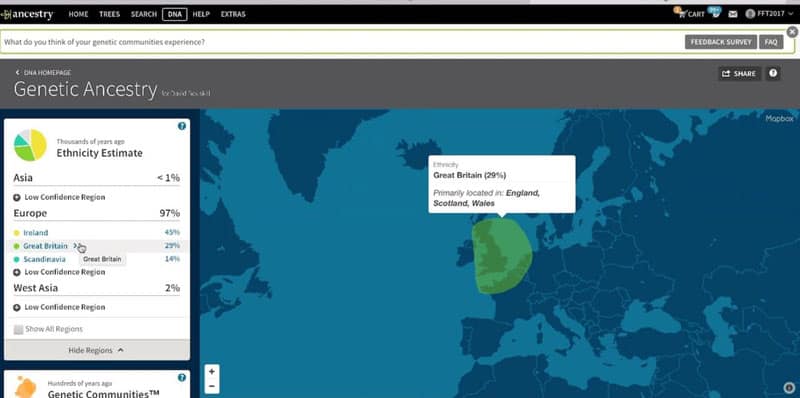Click the map info icon
Viewport: 800px width, 398px height.
click(789, 388)
